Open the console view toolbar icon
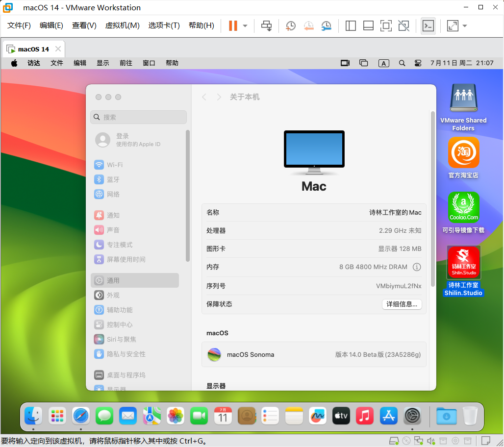Screen dimensions: 504x447 (x=428, y=25)
